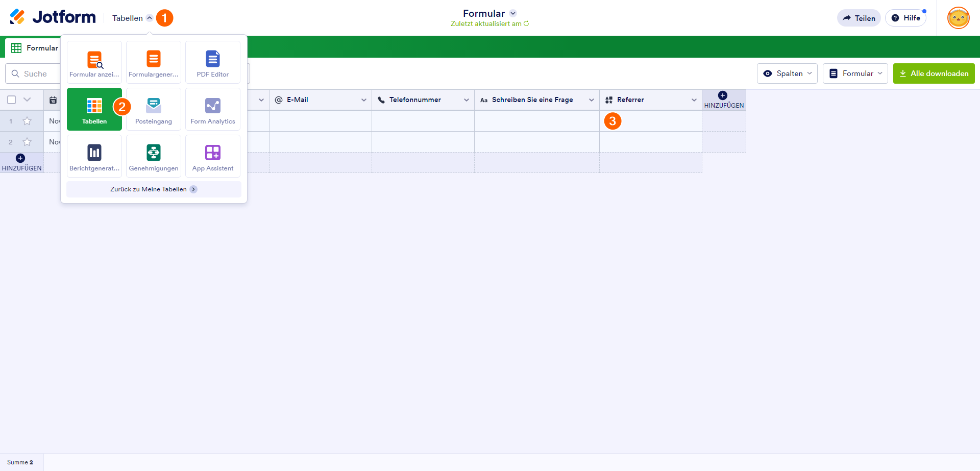Select the E-Mail cell in row 2
This screenshot has height=471, width=980.
point(321,142)
